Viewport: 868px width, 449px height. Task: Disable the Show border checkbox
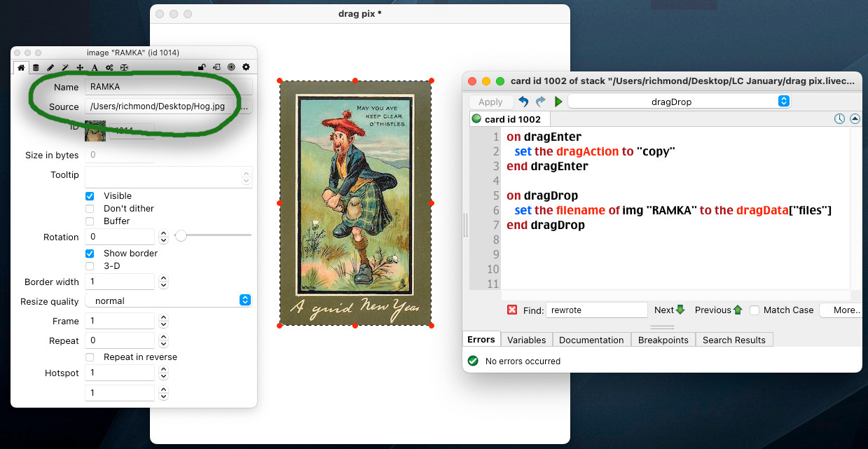90,254
